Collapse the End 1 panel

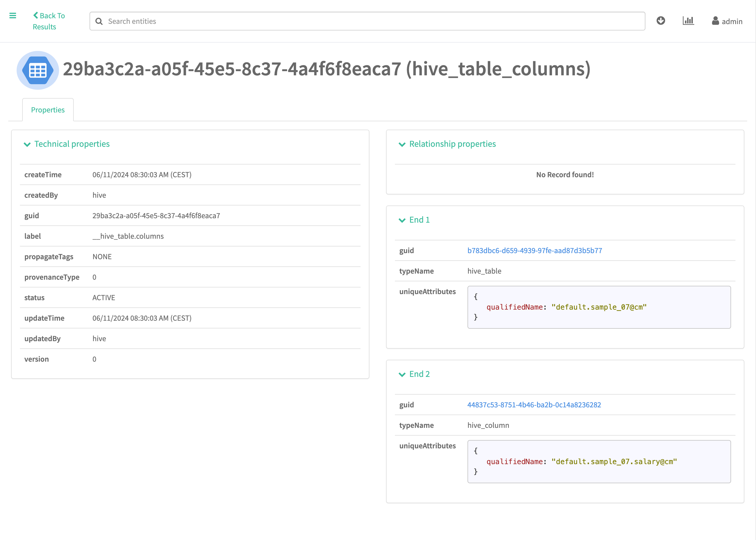click(402, 220)
